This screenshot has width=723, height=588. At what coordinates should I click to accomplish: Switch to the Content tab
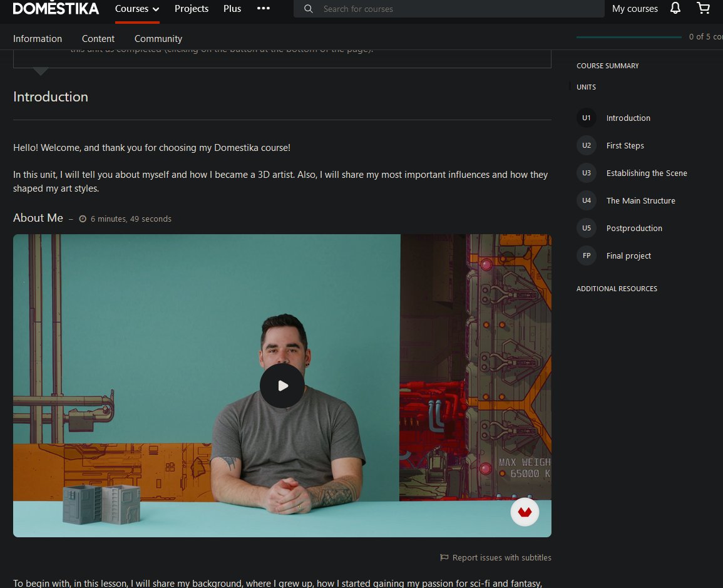pos(98,39)
